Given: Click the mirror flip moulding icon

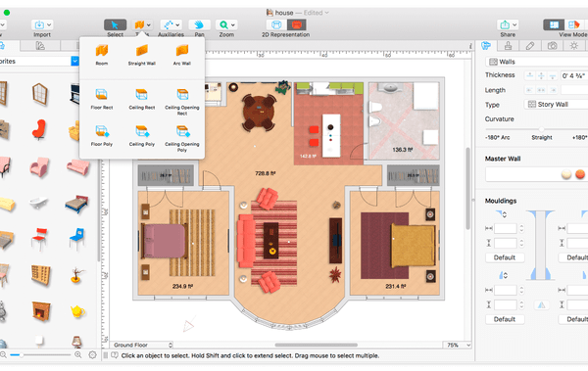Looking at the screenshot, I should coord(541,304).
